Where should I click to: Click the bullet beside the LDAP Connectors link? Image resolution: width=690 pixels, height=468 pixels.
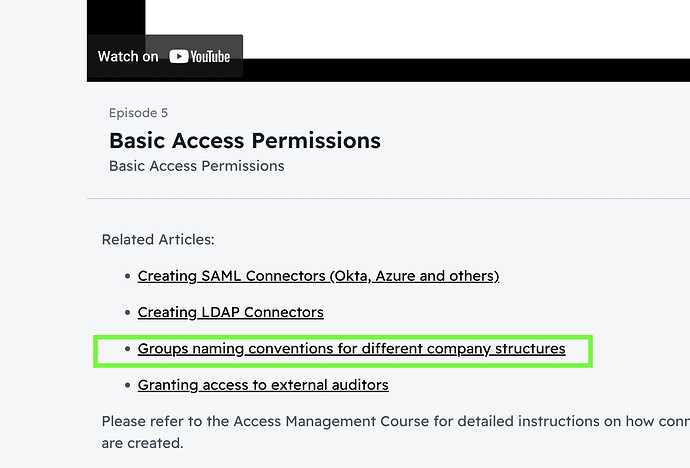pyautogui.click(x=128, y=312)
